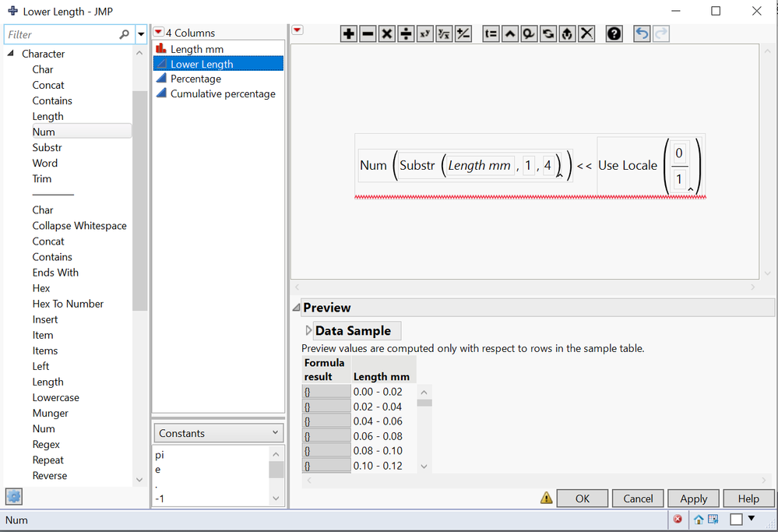Image resolution: width=778 pixels, height=532 pixels.
Task: Insert the constant e
Action: [x=158, y=470]
